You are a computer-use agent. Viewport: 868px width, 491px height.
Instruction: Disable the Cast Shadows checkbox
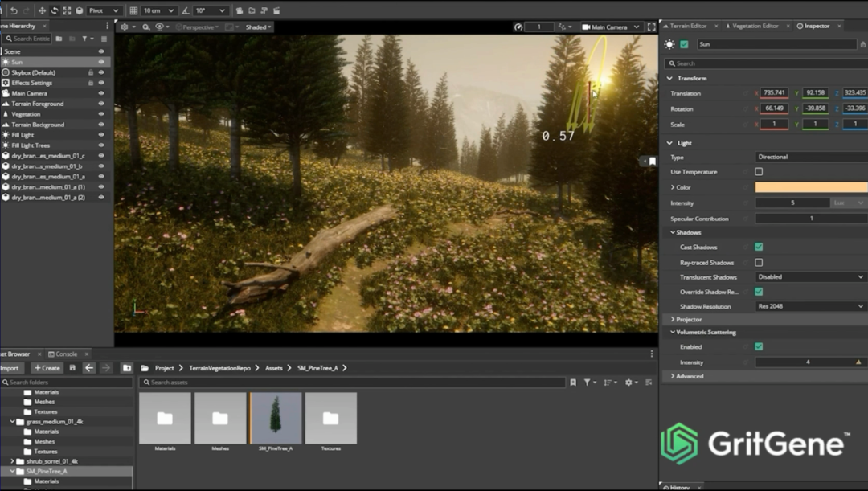(x=759, y=247)
